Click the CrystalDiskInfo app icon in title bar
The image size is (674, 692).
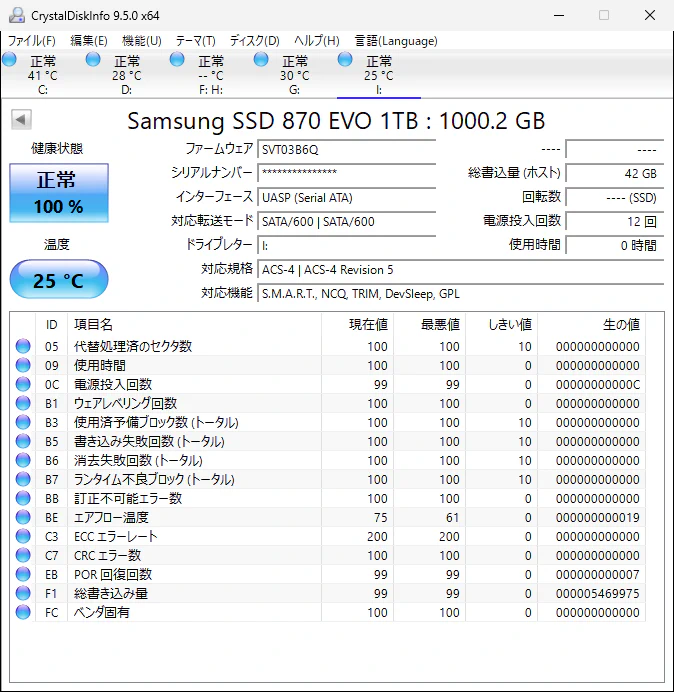coord(17,15)
